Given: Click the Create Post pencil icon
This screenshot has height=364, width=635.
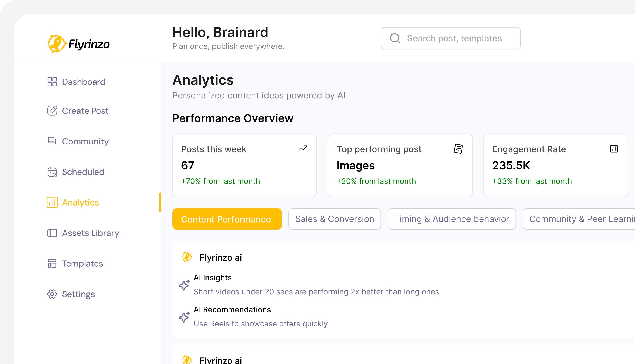Looking at the screenshot, I should [52, 111].
